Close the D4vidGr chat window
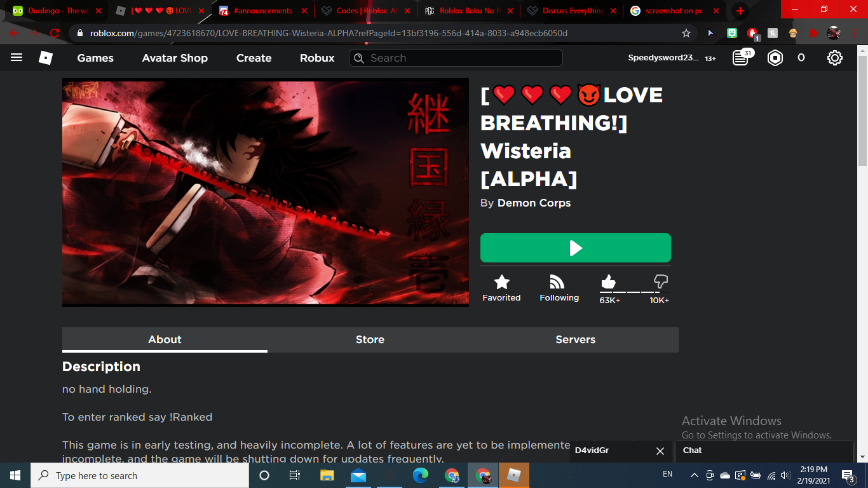This screenshot has height=488, width=868. click(x=660, y=451)
